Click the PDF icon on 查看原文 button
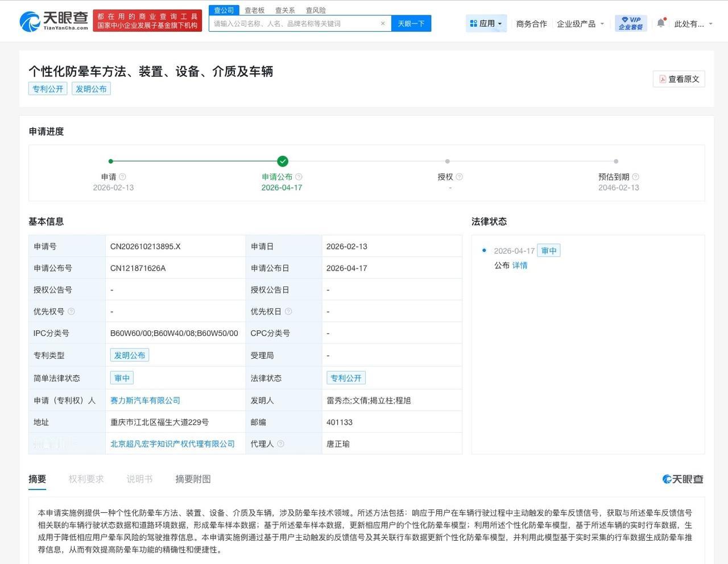The image size is (728, 564). tap(662, 79)
